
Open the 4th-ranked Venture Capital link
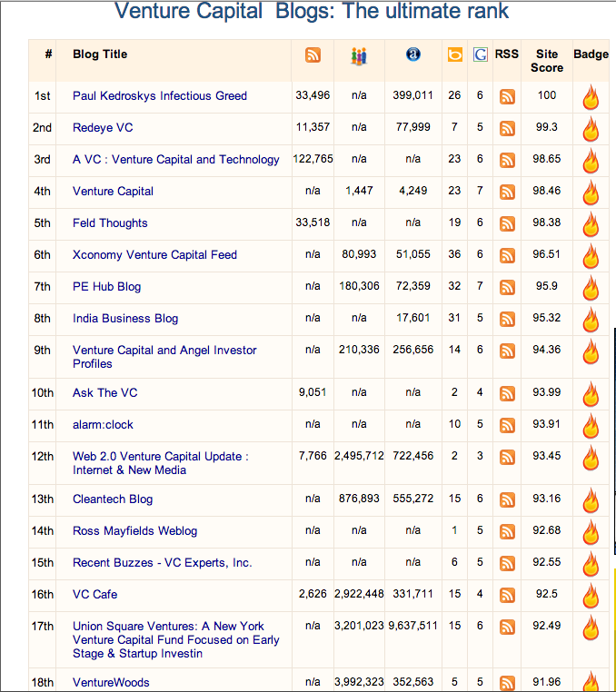(113, 191)
